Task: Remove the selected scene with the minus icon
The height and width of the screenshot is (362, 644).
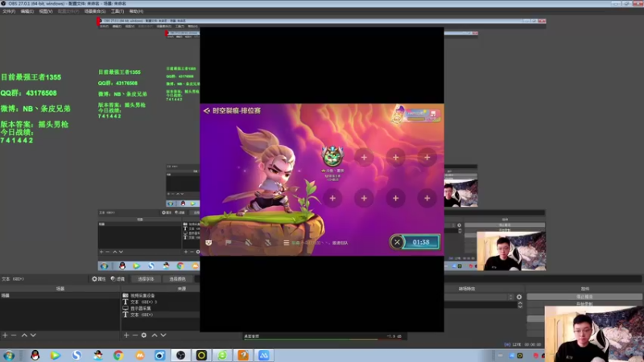Action: [14, 335]
